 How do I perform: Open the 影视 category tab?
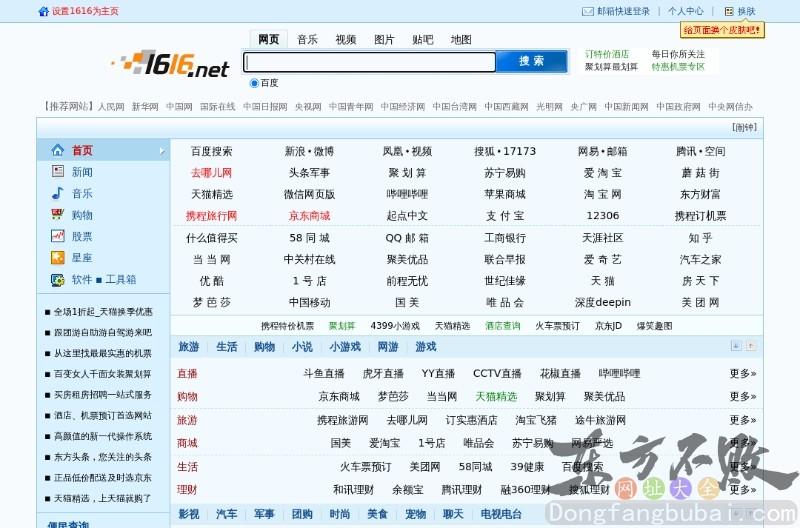189,514
